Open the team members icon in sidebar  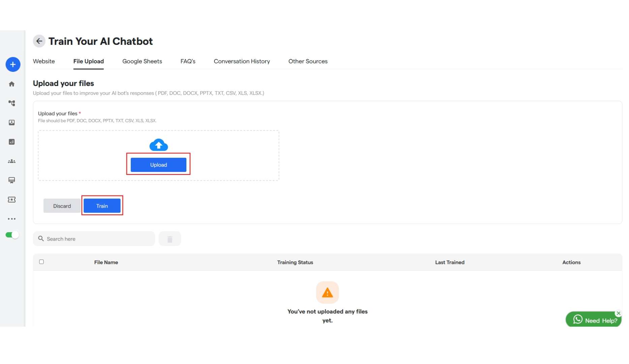[x=12, y=161]
